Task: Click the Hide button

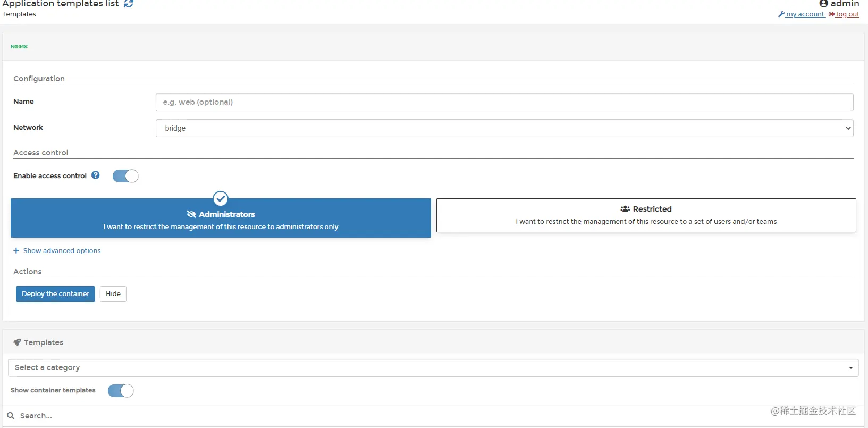Action: coord(113,294)
